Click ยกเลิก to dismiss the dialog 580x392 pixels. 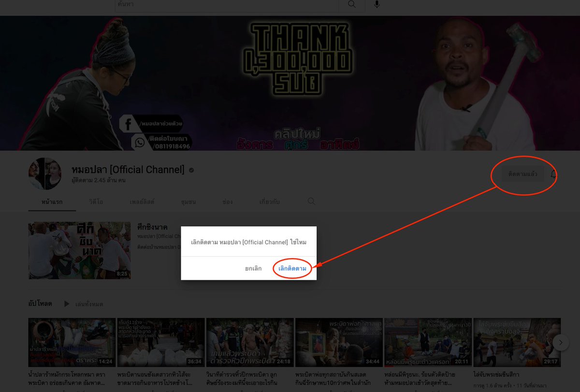pyautogui.click(x=253, y=268)
